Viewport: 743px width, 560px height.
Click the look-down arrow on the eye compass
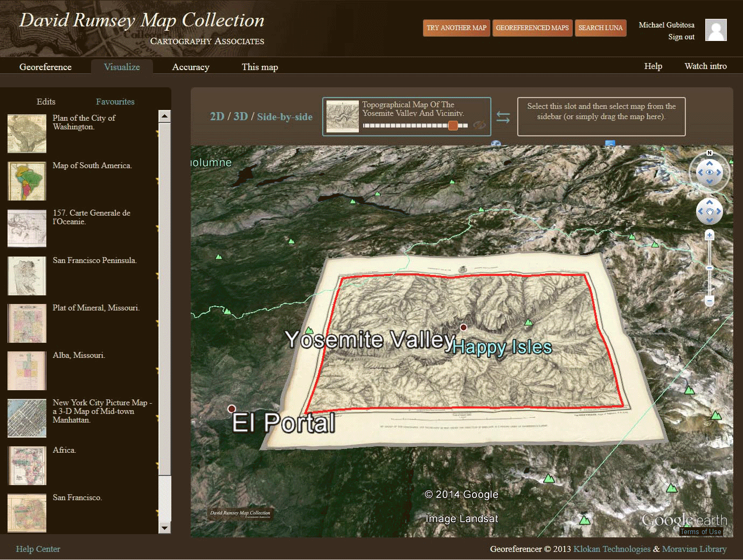pos(710,182)
